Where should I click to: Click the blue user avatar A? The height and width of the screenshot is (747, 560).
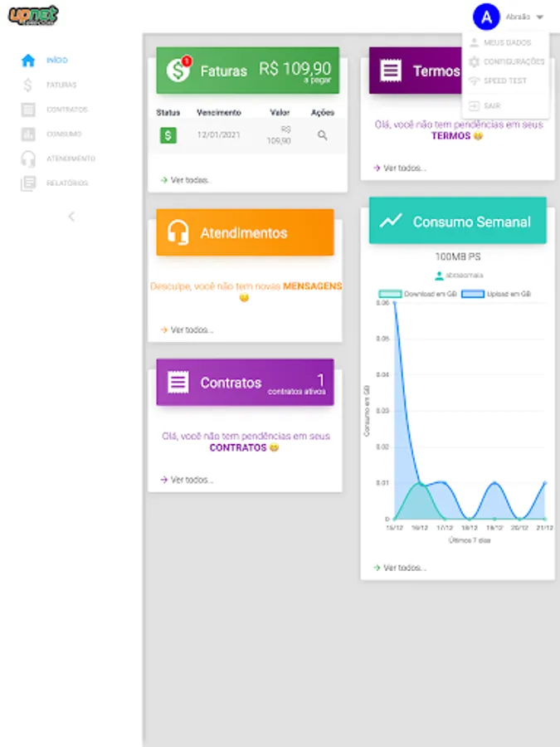tap(486, 17)
